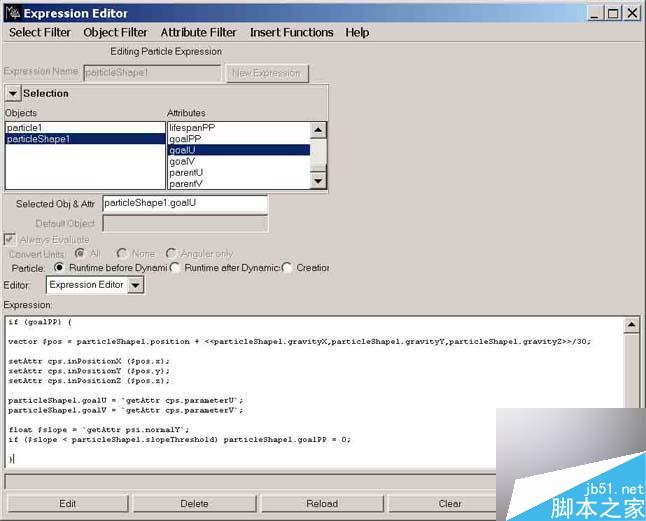Open the Attribute Filter menu
Image resolution: width=646 pixels, height=521 pixels.
click(199, 33)
